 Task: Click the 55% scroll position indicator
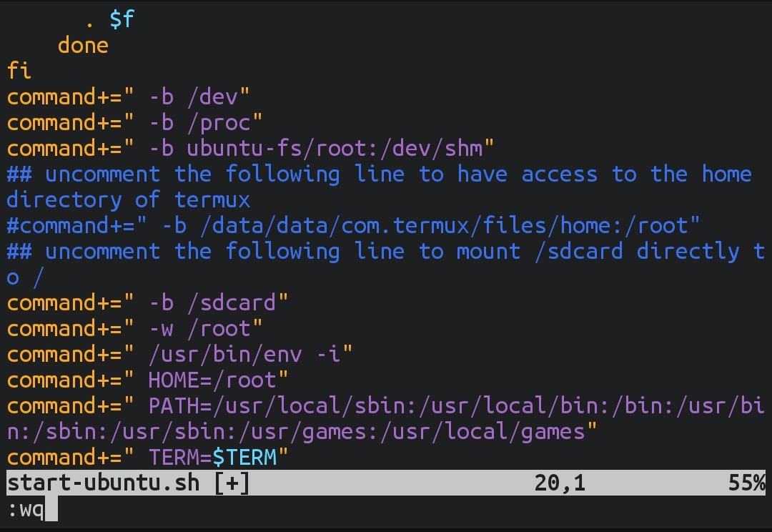click(746, 483)
